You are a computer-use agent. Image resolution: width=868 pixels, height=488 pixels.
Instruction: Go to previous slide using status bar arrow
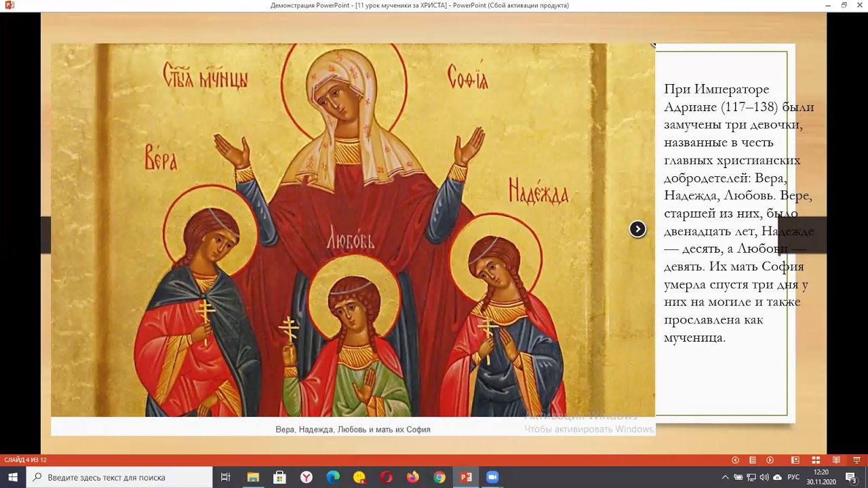[735, 460]
